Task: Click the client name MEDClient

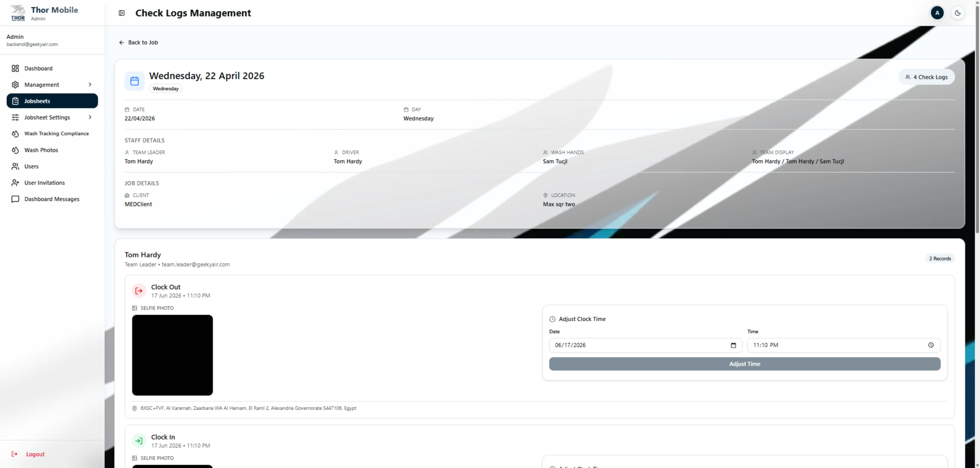Action: tap(138, 204)
